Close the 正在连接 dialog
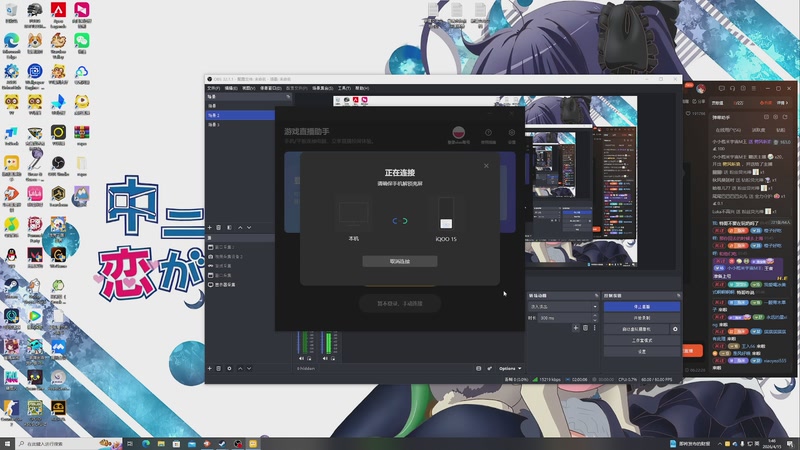 486,166
